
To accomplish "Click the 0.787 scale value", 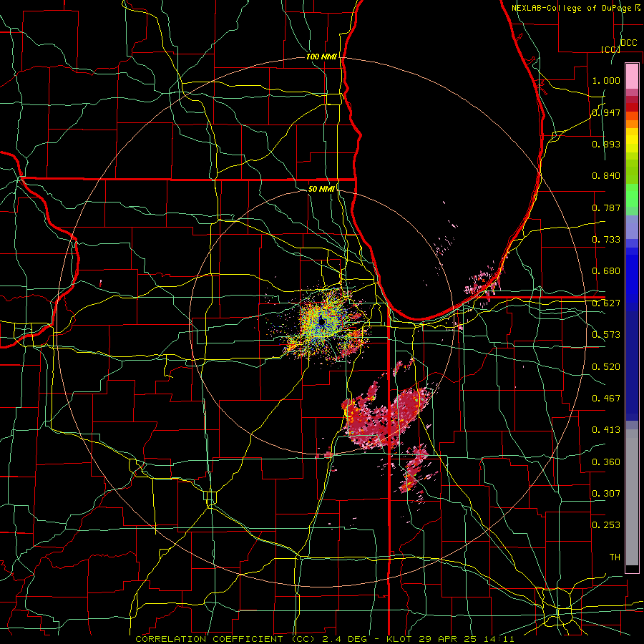I will [606, 208].
